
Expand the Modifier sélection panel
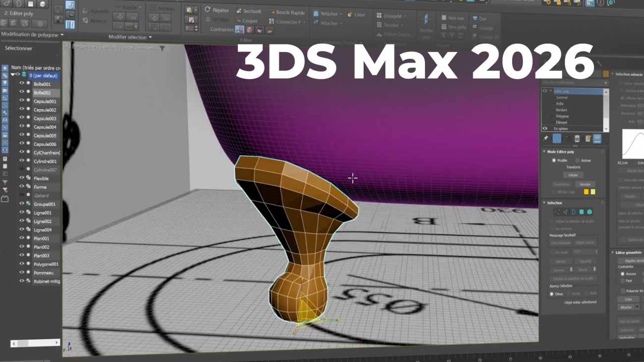(x=130, y=37)
